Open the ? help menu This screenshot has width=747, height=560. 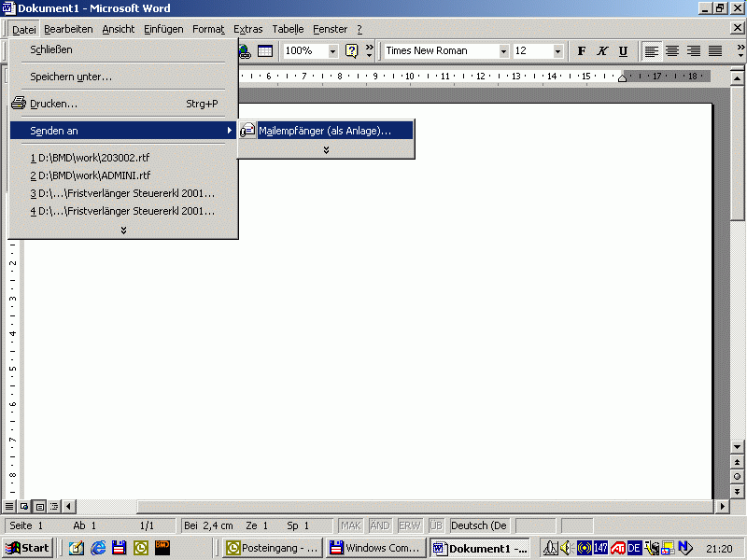359,30
